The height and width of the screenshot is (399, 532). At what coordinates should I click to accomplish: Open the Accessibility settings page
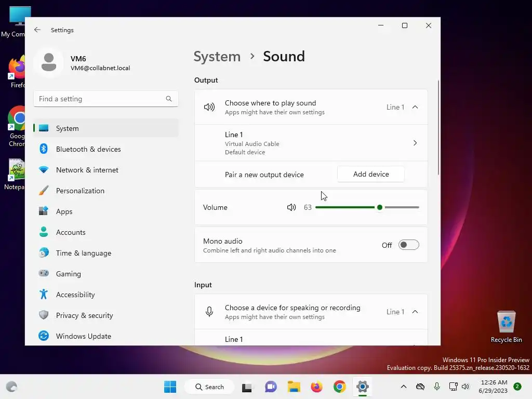(106, 294)
